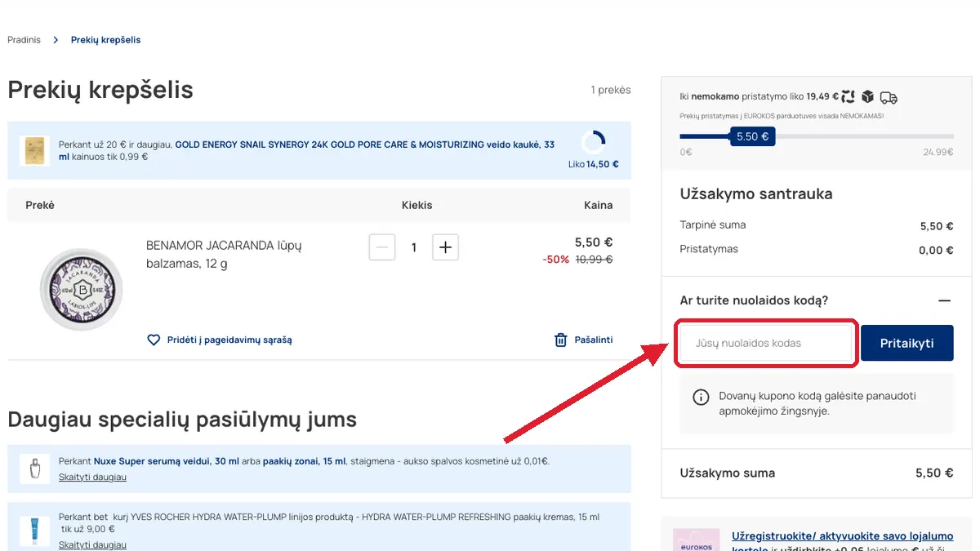
Task: Open the loyalty card registration link
Action: (x=842, y=542)
